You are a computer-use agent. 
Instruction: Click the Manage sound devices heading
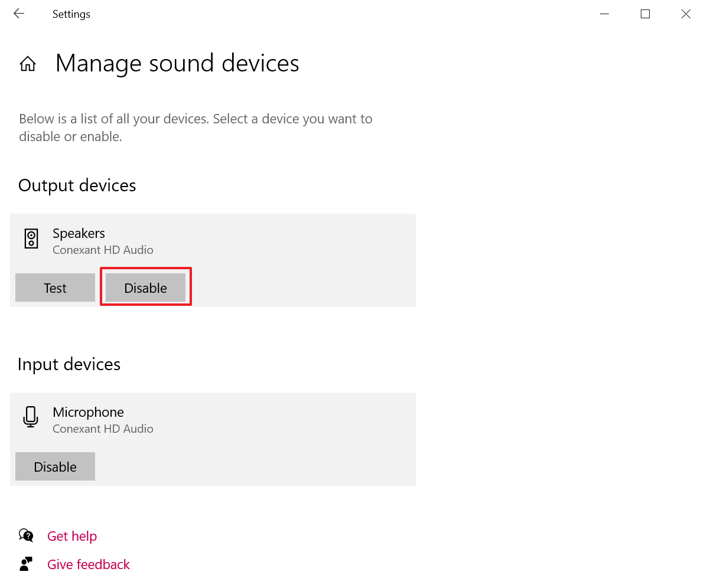point(177,63)
